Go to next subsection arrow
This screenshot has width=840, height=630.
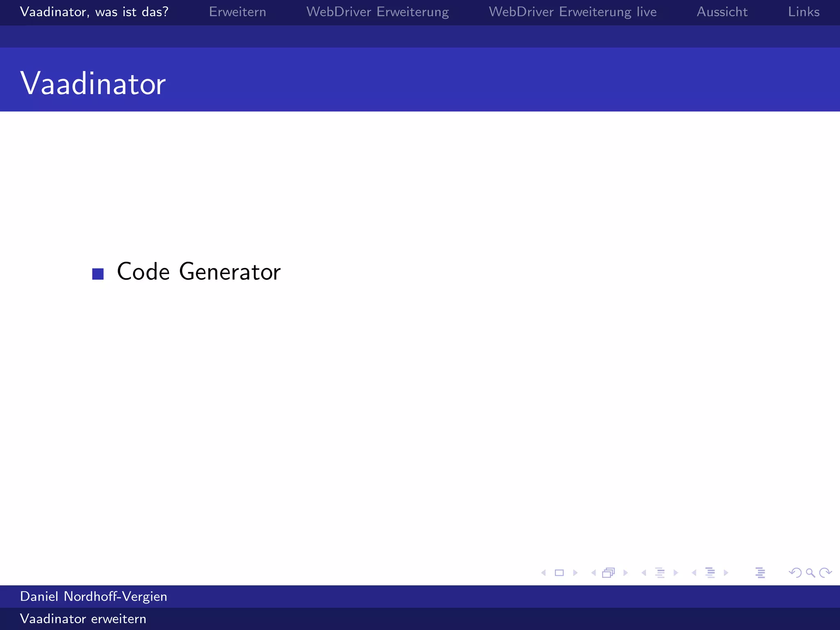pos(676,573)
